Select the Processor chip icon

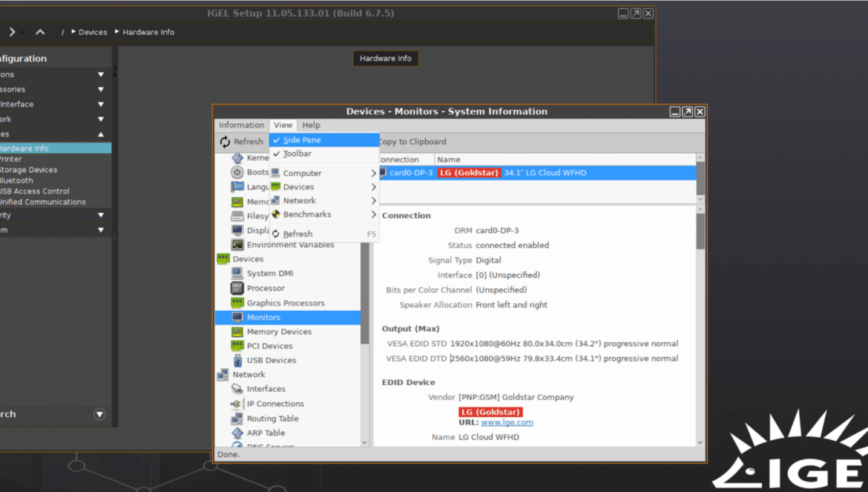tap(237, 288)
